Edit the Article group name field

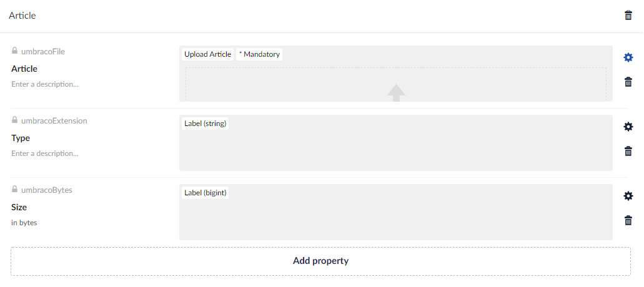[x=22, y=16]
